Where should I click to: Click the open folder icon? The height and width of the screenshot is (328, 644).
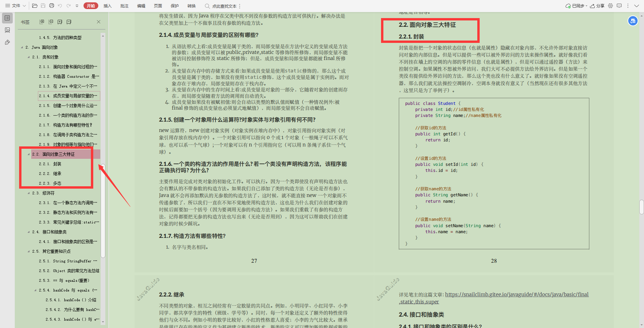(x=35, y=6)
